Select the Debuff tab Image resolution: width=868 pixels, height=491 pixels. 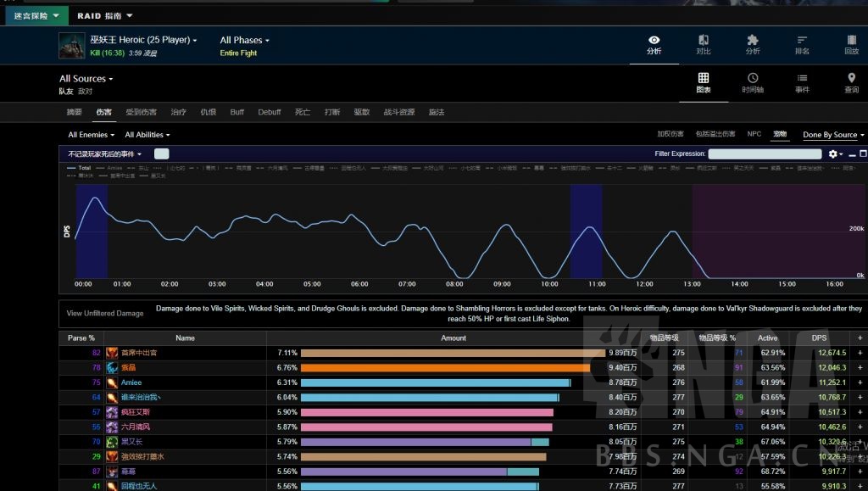270,112
